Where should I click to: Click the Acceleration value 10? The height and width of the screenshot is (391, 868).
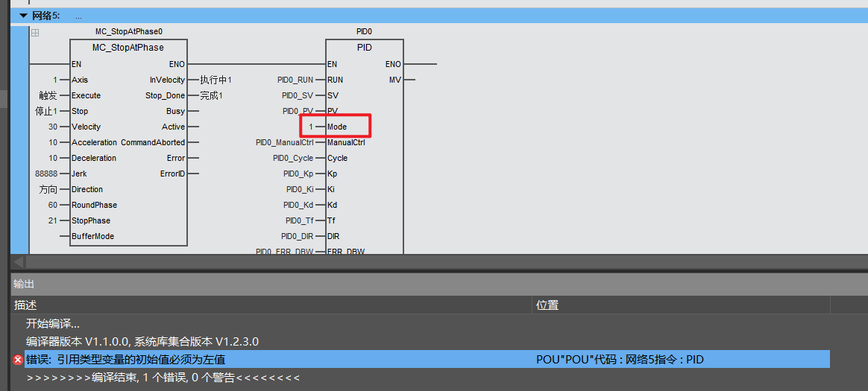coord(53,142)
